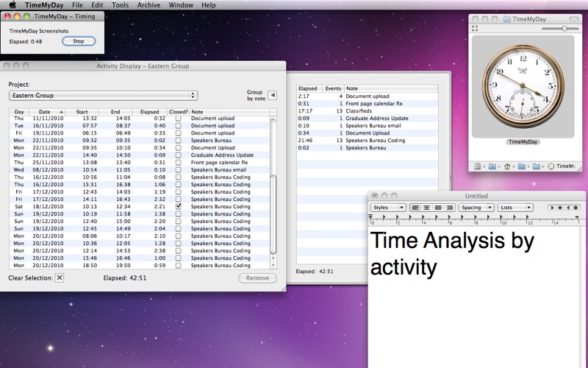Stop the TimeMyDay Screenshots timer
Viewport: 588px width, 368px height.
[79, 41]
